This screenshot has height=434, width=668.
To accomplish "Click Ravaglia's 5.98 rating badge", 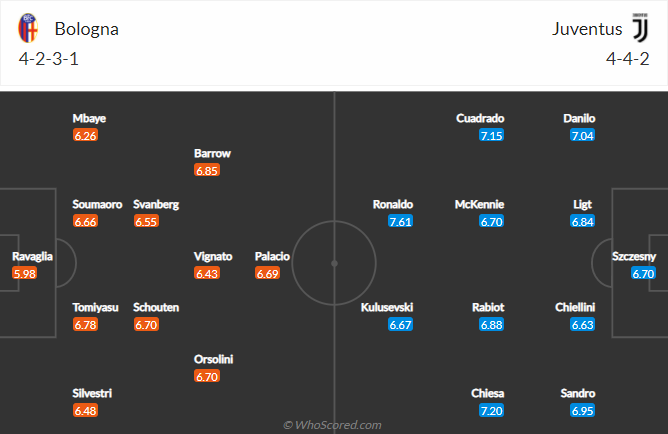I will coord(24,273).
